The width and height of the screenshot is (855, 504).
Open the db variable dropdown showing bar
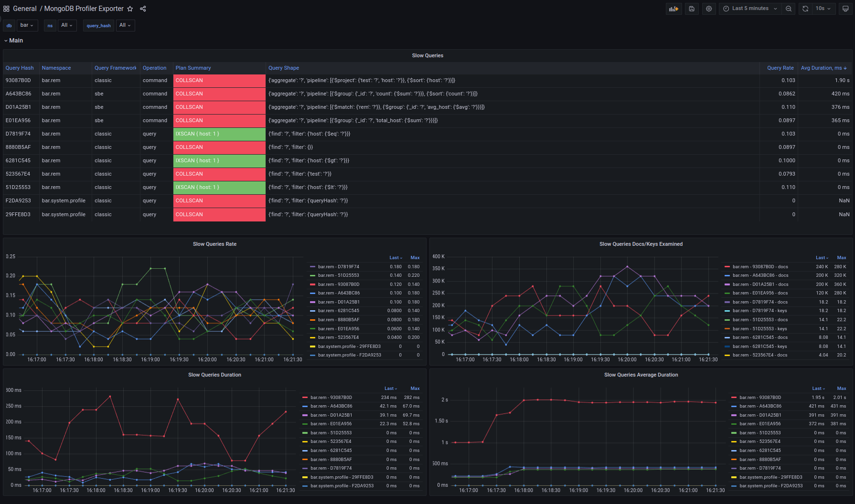pos(27,25)
